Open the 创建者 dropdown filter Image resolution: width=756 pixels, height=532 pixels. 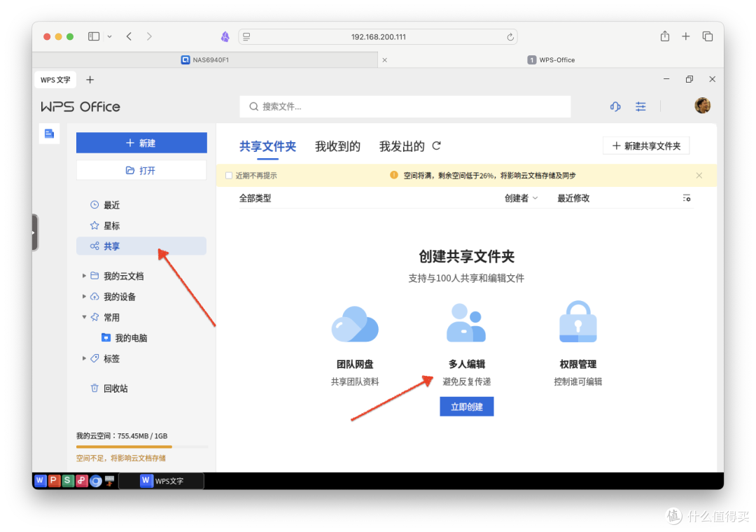pos(521,198)
